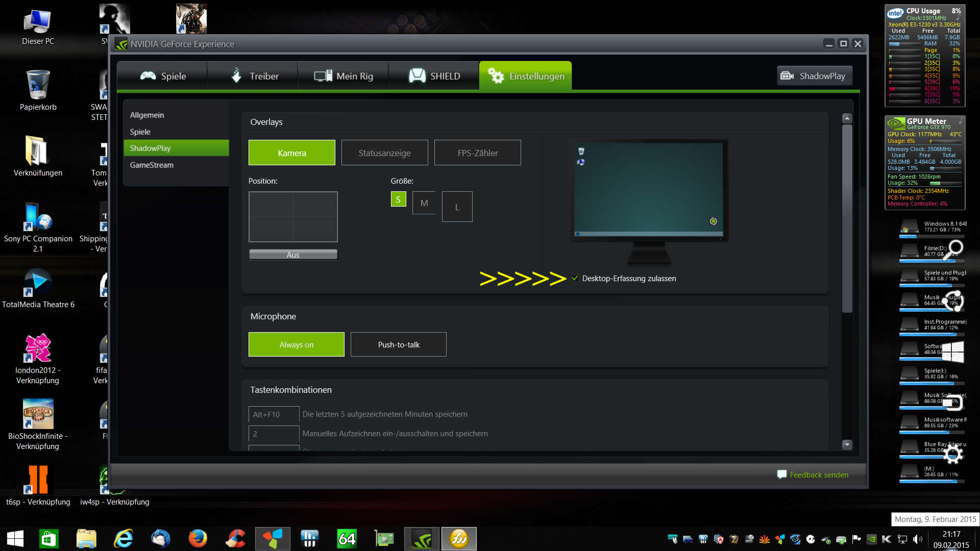Image resolution: width=980 pixels, height=551 pixels.
Task: Click the volume speaker tray icon
Action: point(918,539)
